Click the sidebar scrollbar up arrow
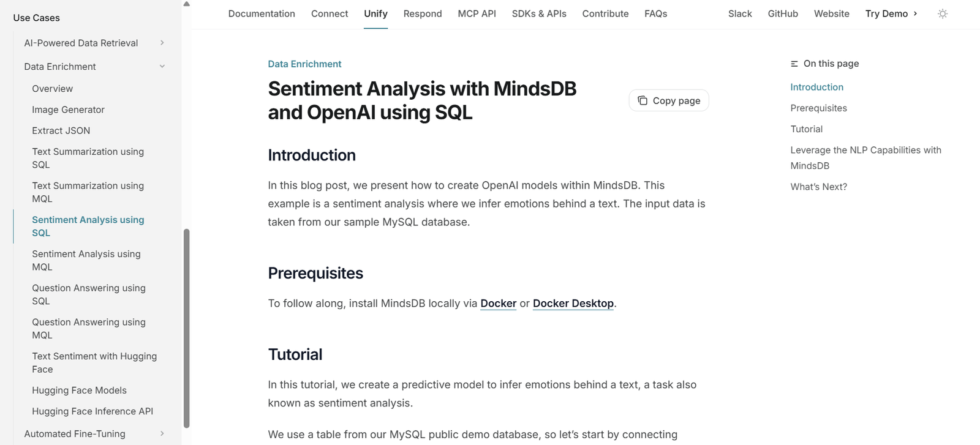This screenshot has width=980, height=445. click(x=186, y=4)
